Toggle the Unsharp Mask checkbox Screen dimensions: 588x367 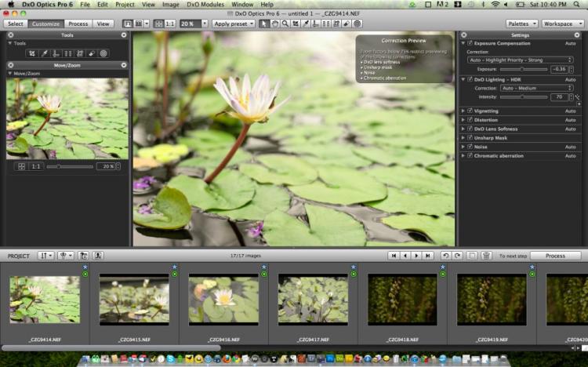coord(470,137)
